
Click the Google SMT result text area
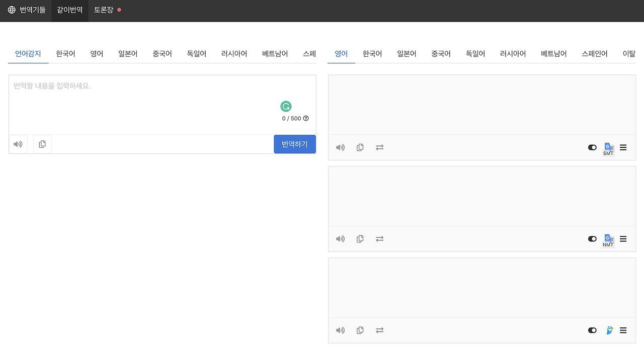pos(482,105)
